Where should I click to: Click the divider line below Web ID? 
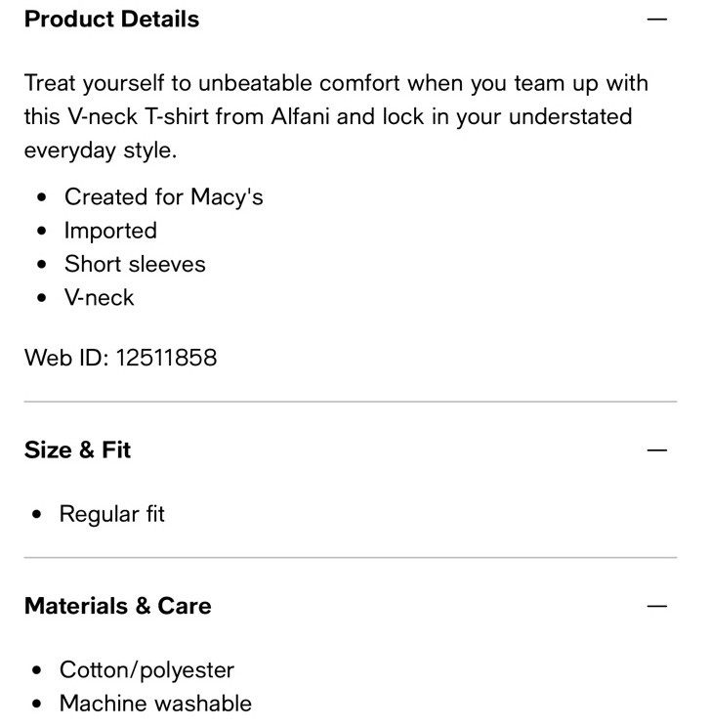351,402
